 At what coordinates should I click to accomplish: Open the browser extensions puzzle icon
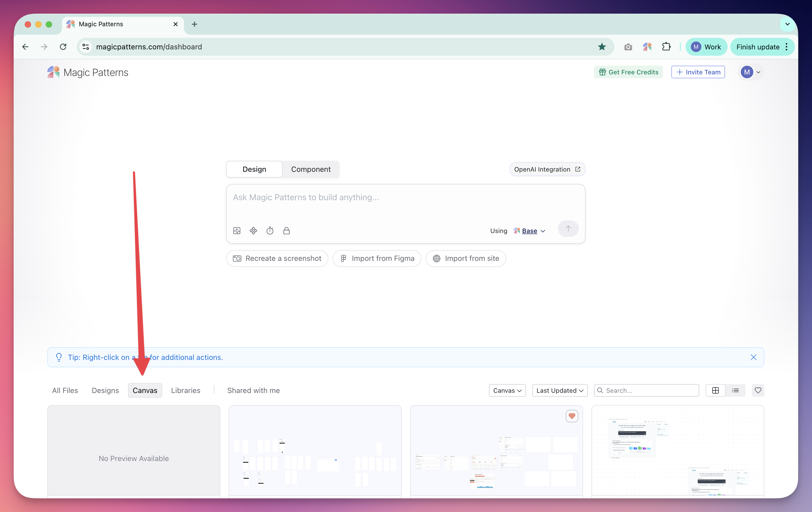(666, 47)
